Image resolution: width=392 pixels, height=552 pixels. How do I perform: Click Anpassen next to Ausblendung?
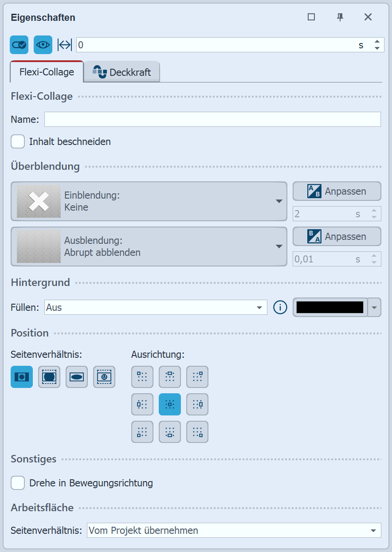[337, 236]
